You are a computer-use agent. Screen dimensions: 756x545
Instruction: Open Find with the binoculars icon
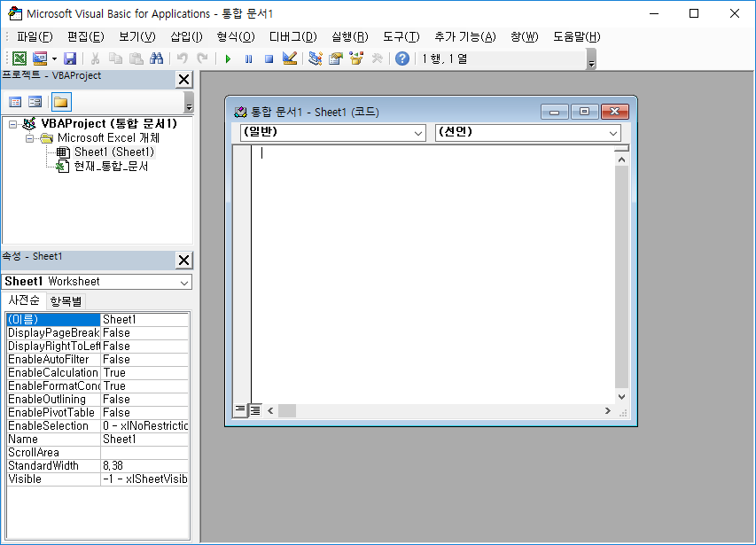pos(156,58)
